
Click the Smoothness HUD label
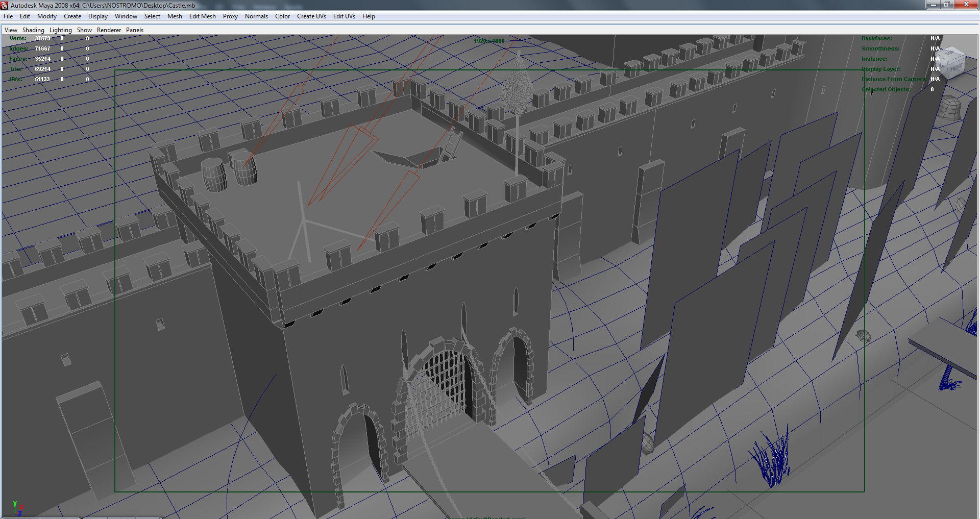click(880, 48)
